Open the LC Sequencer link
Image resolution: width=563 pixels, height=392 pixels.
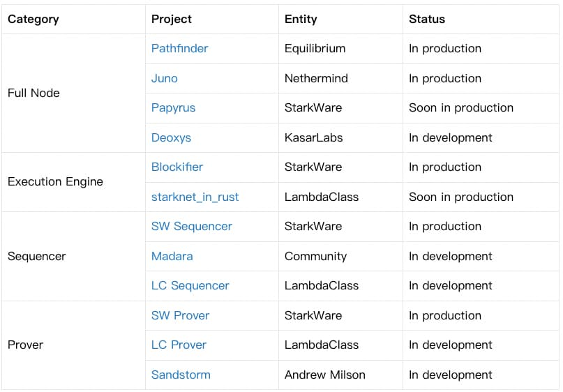[190, 285]
